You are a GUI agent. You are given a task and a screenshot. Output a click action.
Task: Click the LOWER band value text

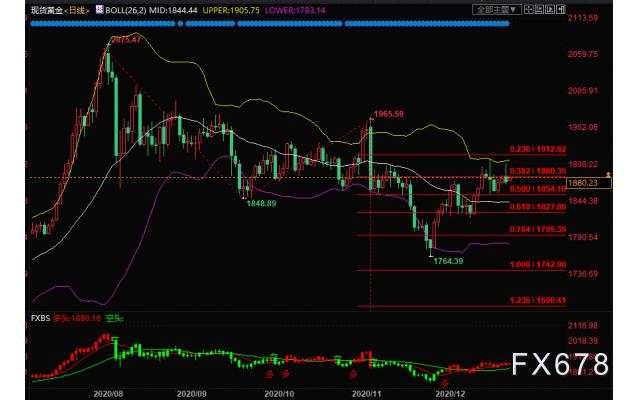(295, 10)
